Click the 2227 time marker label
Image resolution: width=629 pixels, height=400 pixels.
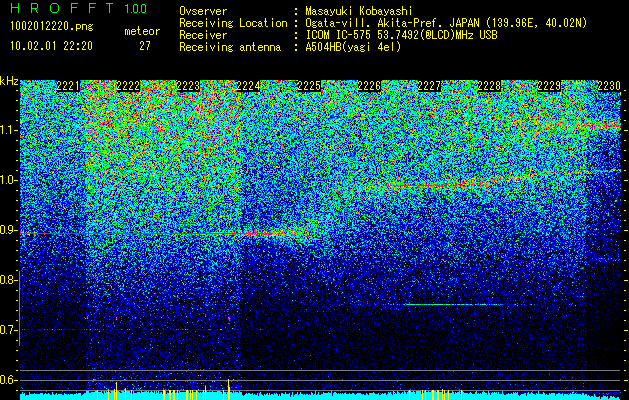429,86
